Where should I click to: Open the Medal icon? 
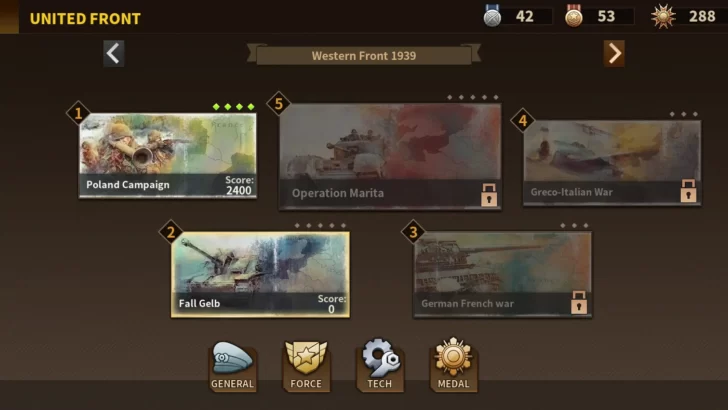[x=453, y=364]
